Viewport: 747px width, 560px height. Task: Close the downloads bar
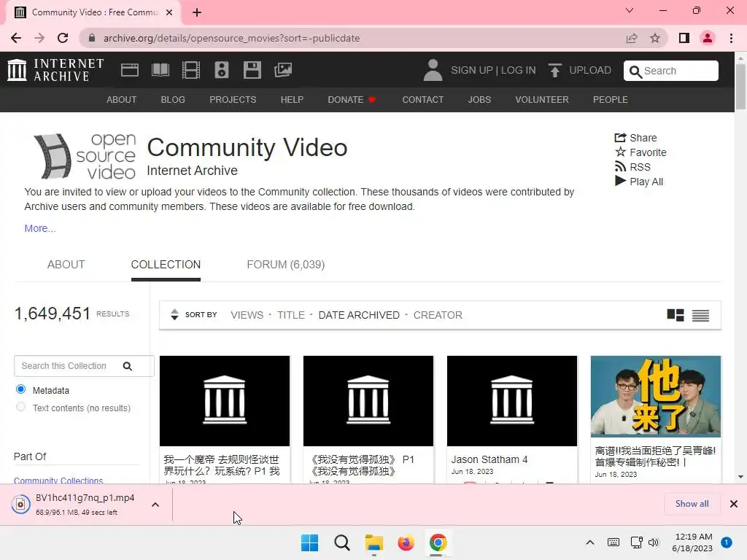coord(734,504)
